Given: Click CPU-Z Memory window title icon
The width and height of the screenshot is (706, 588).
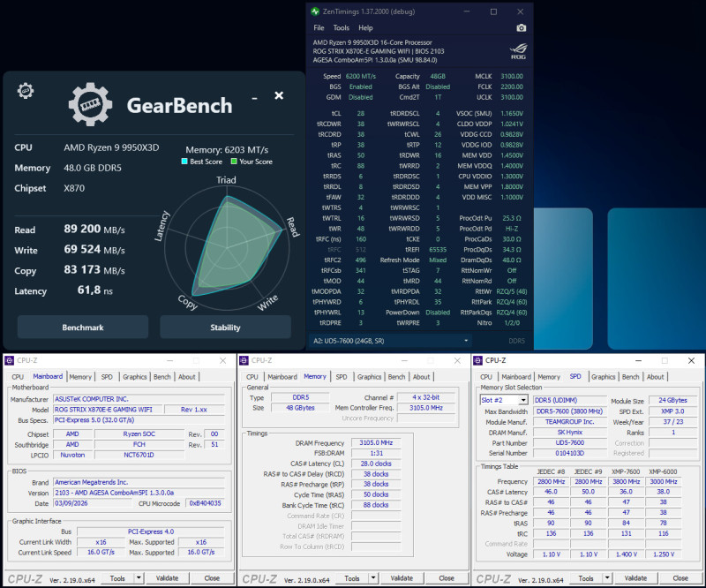Looking at the screenshot, I should [244, 360].
